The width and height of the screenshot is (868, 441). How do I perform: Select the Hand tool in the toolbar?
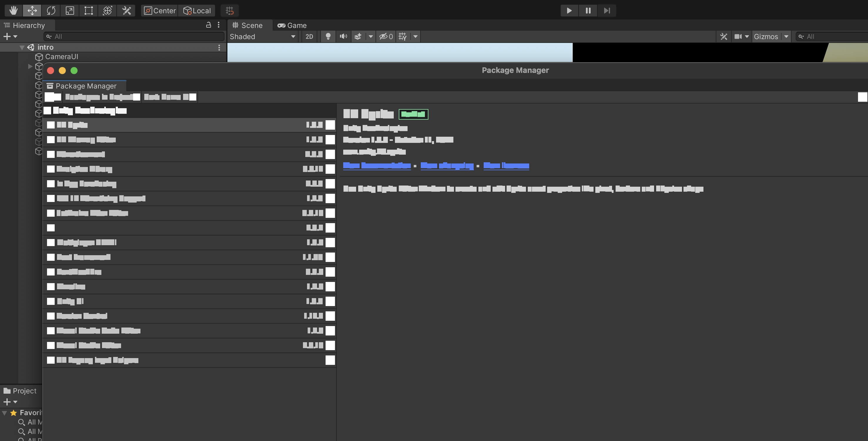[x=13, y=11]
